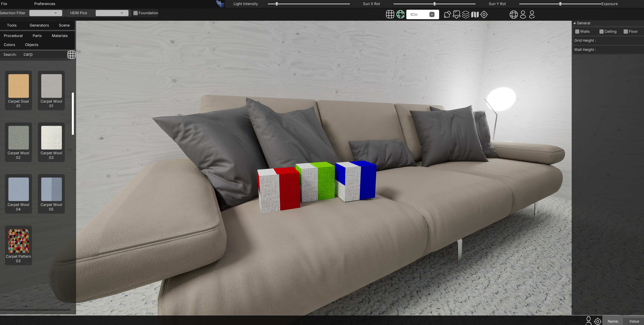
Task: Click the grid icon in the top toolbar
Action: (390, 14)
